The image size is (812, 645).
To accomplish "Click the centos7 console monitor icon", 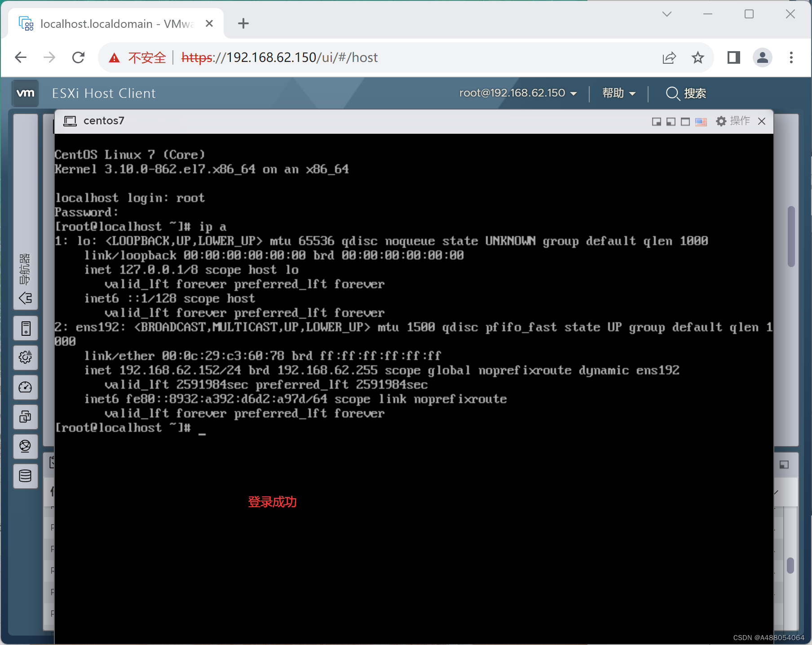I will point(70,121).
